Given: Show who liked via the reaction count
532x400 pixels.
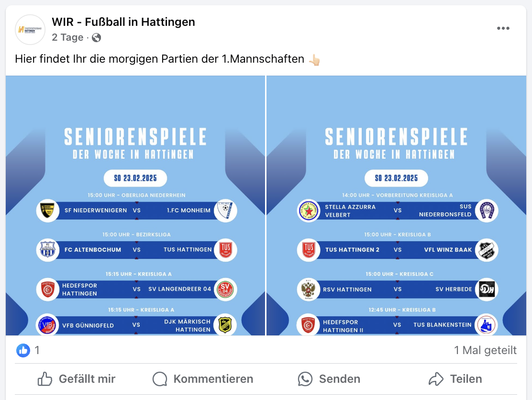Looking at the screenshot, I should tap(37, 350).
